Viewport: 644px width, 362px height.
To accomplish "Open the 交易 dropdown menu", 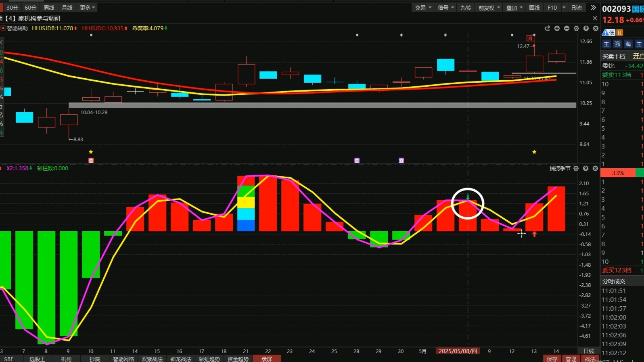I will [423, 8].
